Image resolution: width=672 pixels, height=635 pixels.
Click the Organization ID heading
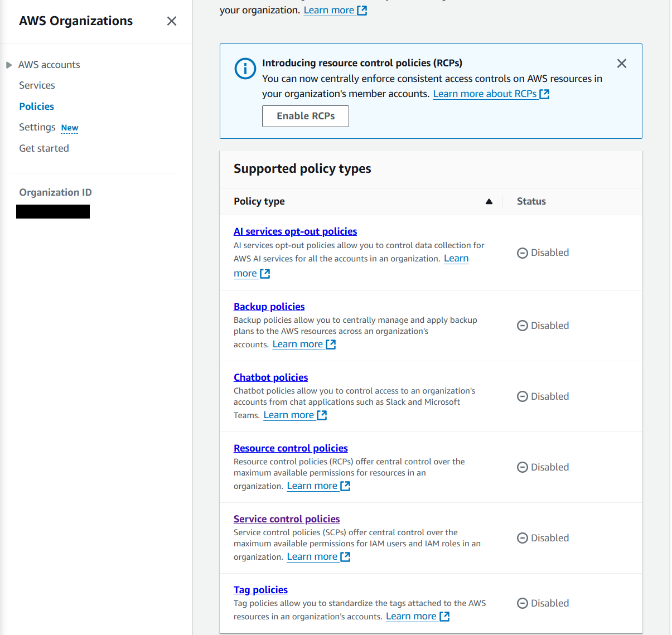tap(55, 192)
